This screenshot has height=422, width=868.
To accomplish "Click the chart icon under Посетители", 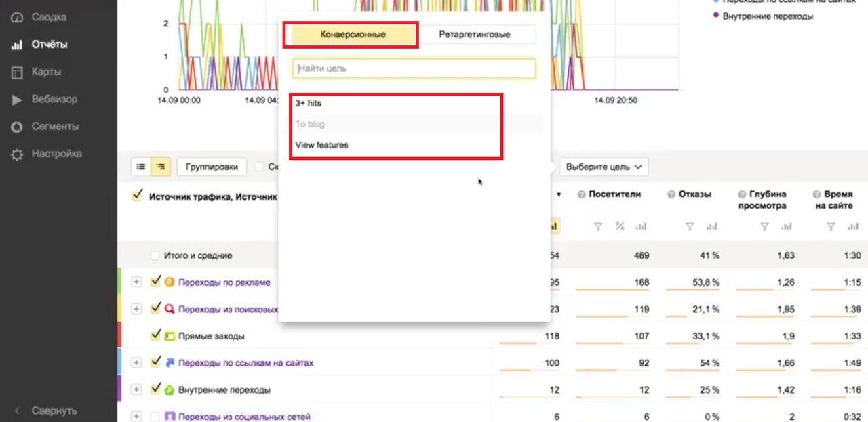I will point(641,227).
